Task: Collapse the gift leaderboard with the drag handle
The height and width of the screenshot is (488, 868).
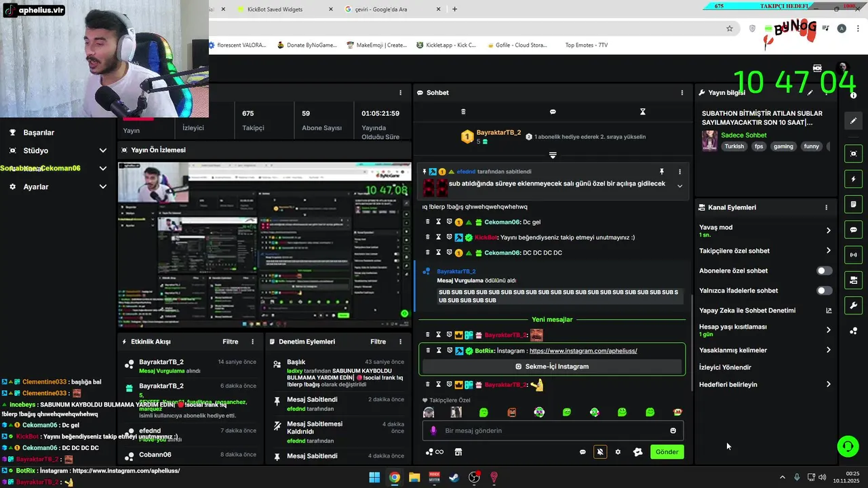Action: 553,155
